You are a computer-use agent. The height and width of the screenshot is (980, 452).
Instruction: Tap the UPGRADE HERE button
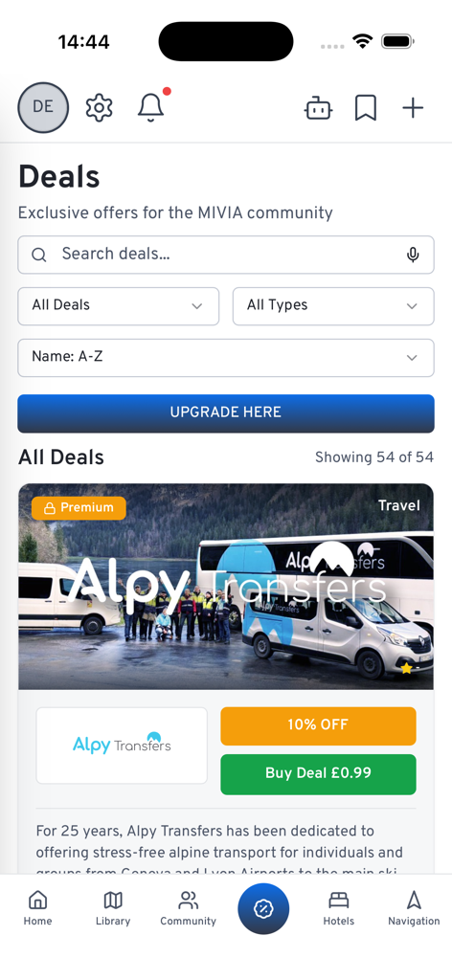(x=226, y=413)
